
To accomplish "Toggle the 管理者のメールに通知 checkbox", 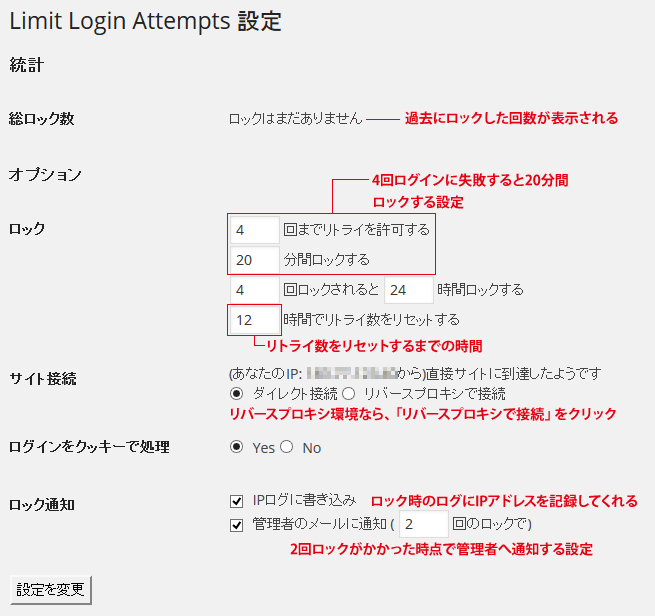I will coord(236,525).
